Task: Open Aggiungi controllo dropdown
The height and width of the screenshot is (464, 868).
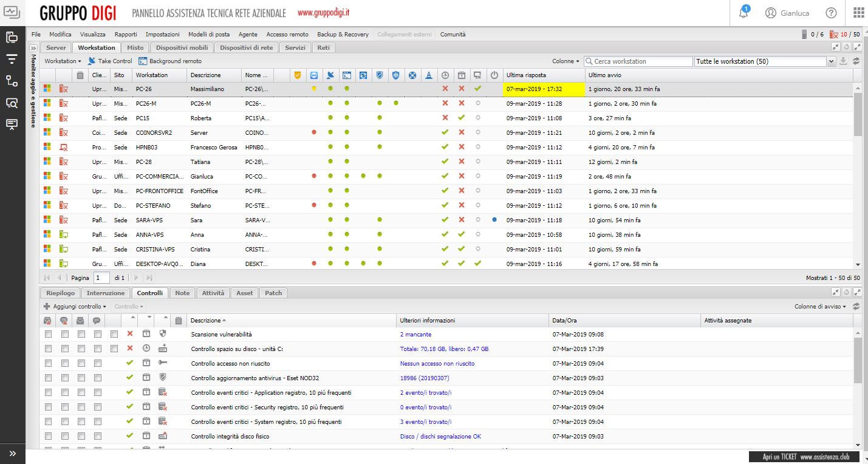Action: click(x=75, y=307)
